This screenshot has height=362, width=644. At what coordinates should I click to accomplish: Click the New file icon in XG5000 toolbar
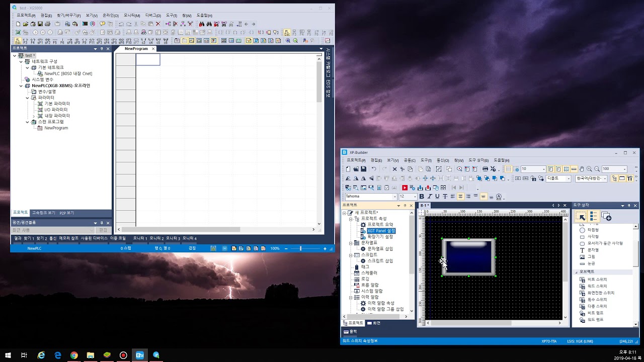(x=18, y=24)
